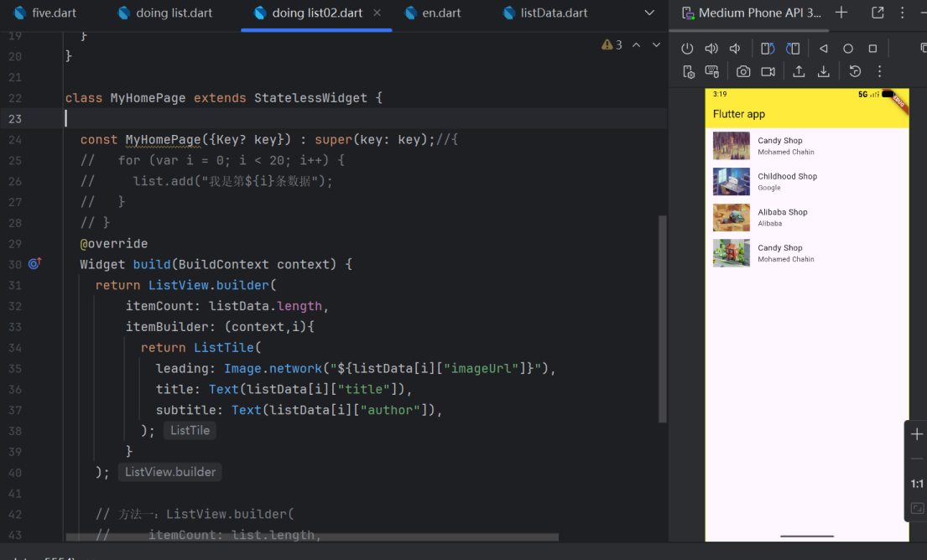The height and width of the screenshot is (560, 927).
Task: Lower emulator volume with volume down icon
Action: point(735,49)
